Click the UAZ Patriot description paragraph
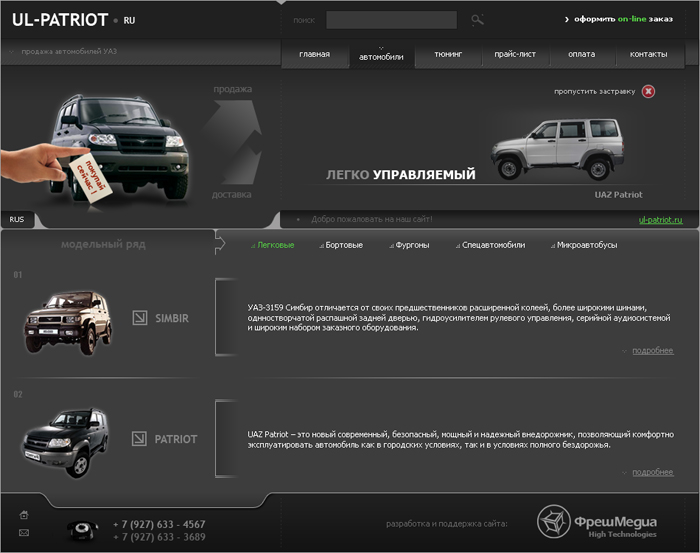Viewport: 700px width, 553px height. [x=461, y=439]
